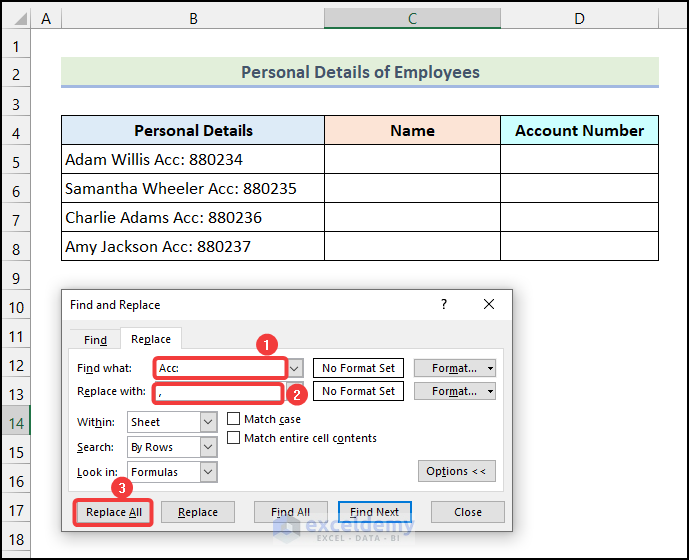Select cell 'Charlie Adams Acc: 880236'

(193, 217)
